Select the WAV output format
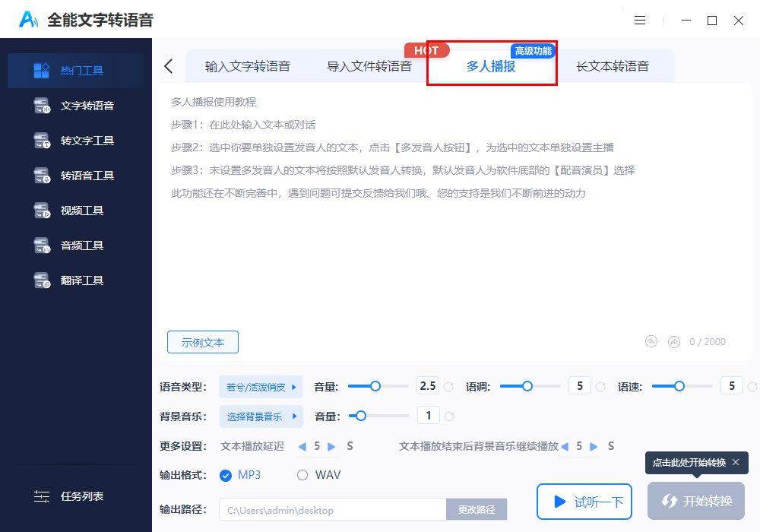This screenshot has width=760, height=532. pos(302,474)
